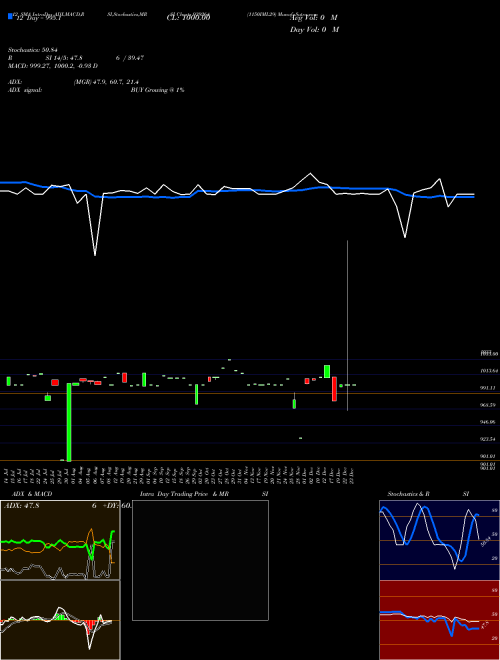This screenshot has width=500, height=660.
Task: Click the tall green candlestick reaching chart bottom
Action: pyautogui.click(x=69, y=422)
